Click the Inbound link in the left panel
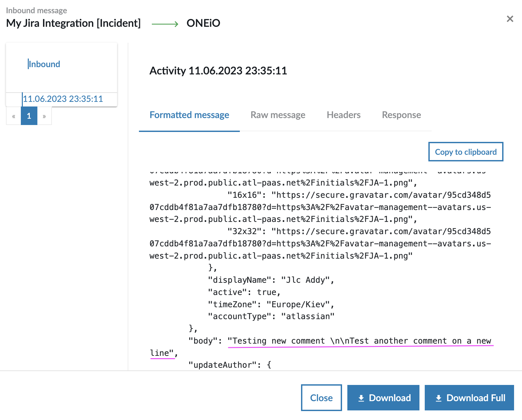 point(44,64)
